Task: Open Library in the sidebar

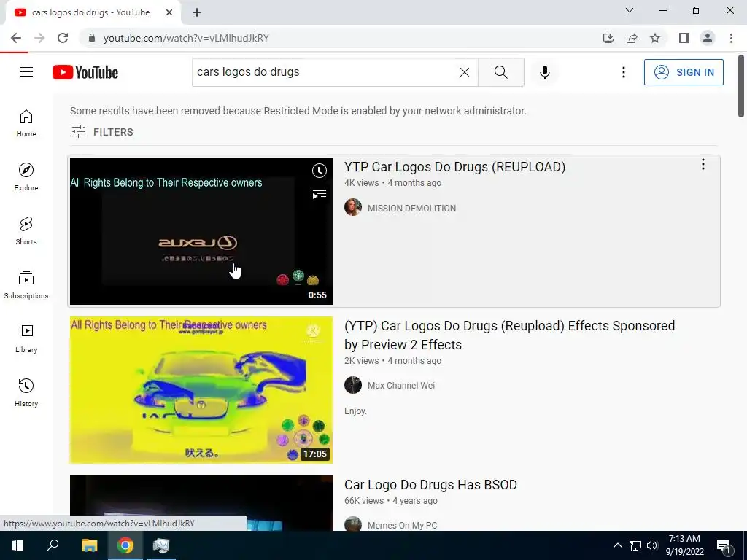Action: [26, 338]
